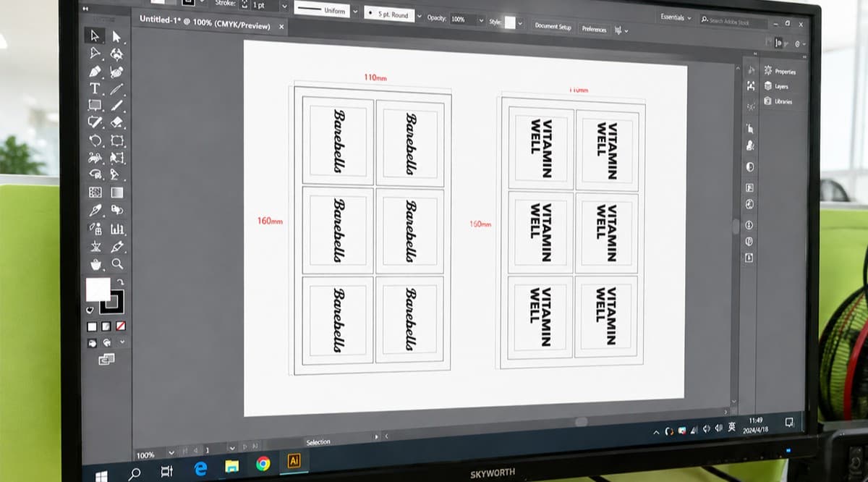Image resolution: width=868 pixels, height=482 pixels.
Task: Open Windows search from taskbar
Action: 134,474
